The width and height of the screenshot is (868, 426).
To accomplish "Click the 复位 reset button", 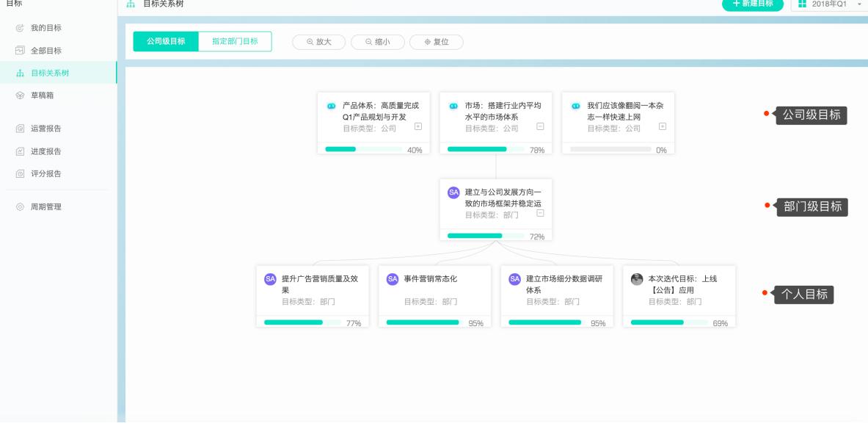I will [x=437, y=42].
